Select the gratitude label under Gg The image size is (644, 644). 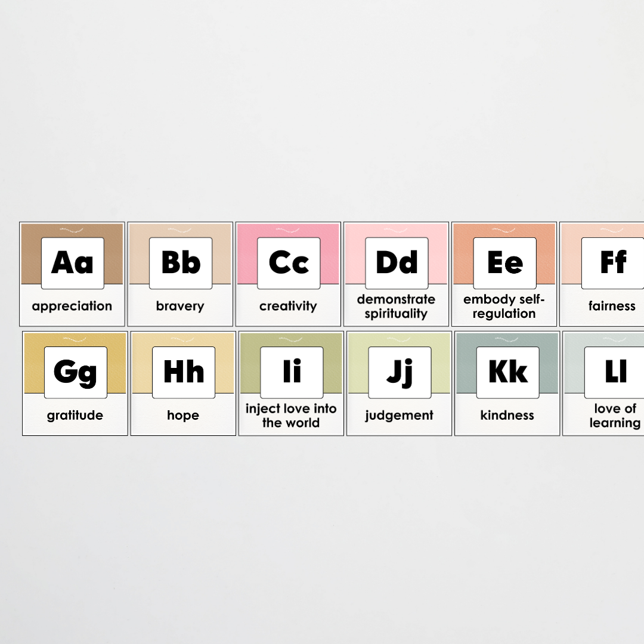[x=75, y=416]
